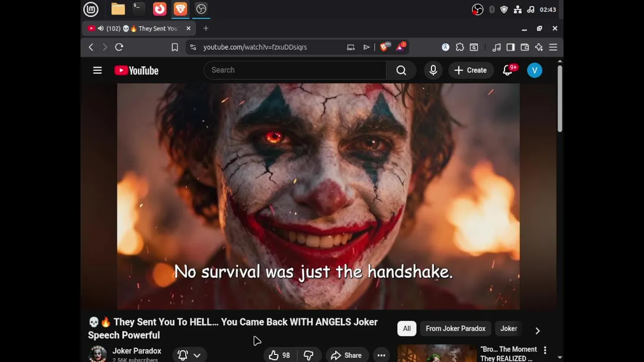644x362 pixels.
Task: Open browser extensions puzzle icon
Action: click(460, 47)
